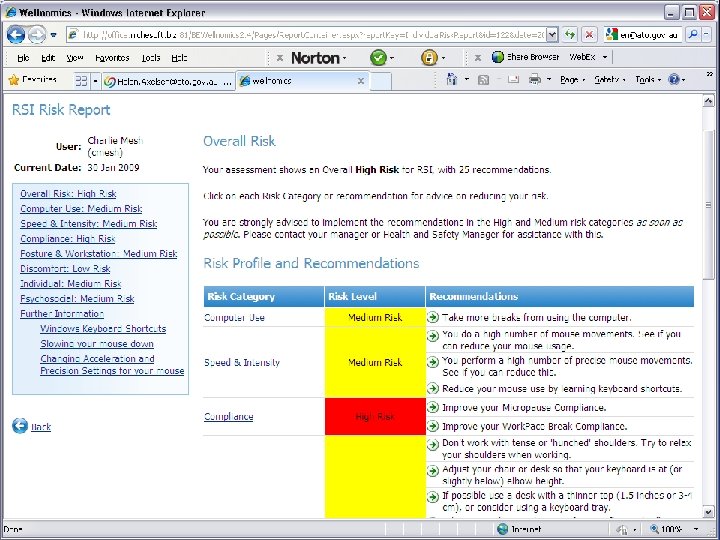Open Computer Use: Medium Risk link

tap(81, 209)
